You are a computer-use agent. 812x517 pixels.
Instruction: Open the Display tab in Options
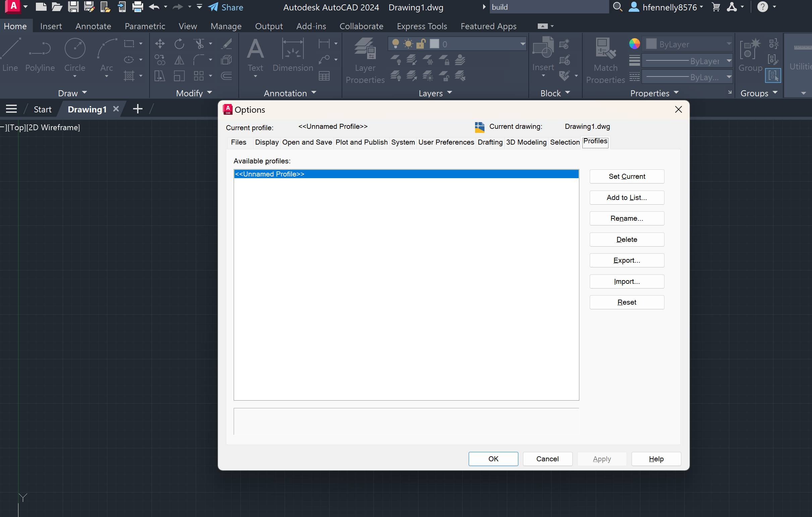267,142
